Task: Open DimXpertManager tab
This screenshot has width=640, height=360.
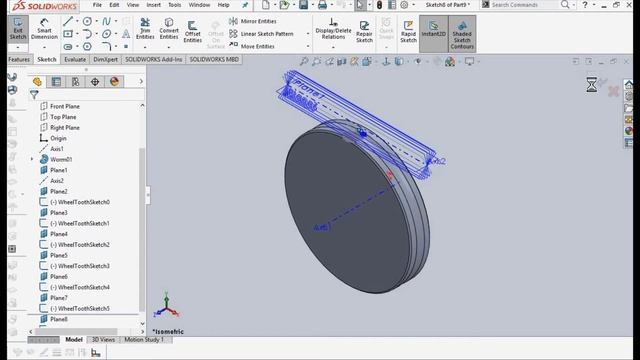Action: (x=95, y=82)
